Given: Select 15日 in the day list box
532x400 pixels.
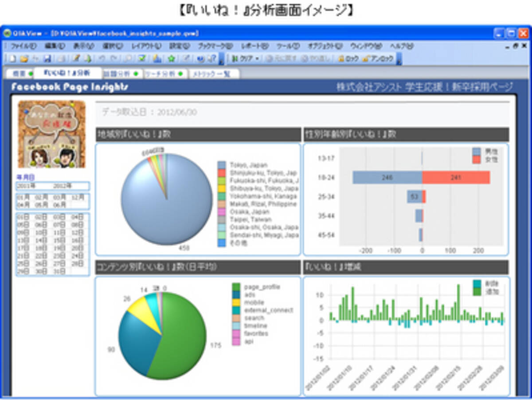Looking at the screenshot, I should pyautogui.click(x=59, y=240).
